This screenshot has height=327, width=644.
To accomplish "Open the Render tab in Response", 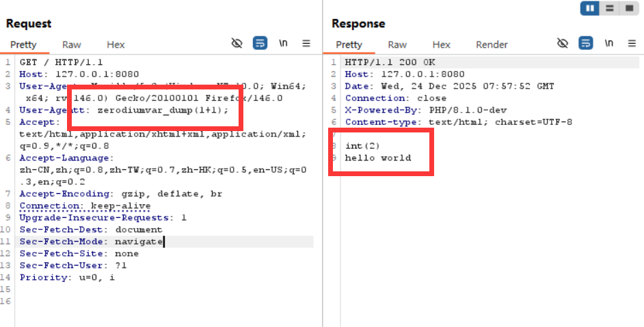I will point(492,45).
